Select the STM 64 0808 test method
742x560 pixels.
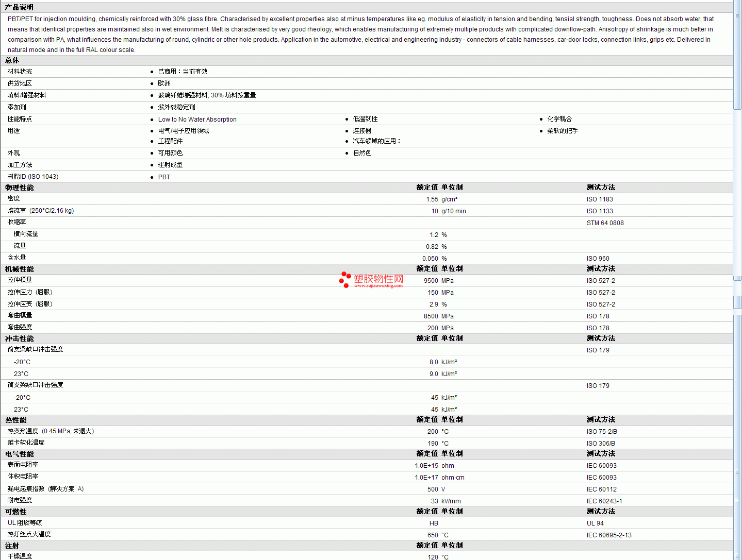click(x=605, y=223)
